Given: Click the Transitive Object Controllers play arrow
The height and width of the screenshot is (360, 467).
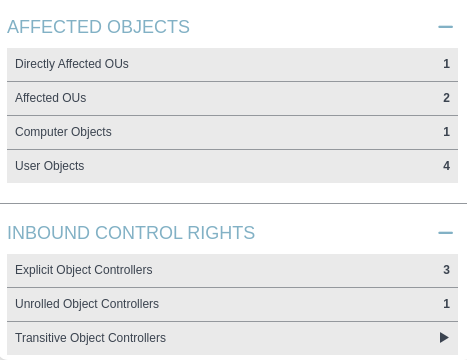Looking at the screenshot, I should click(444, 337).
